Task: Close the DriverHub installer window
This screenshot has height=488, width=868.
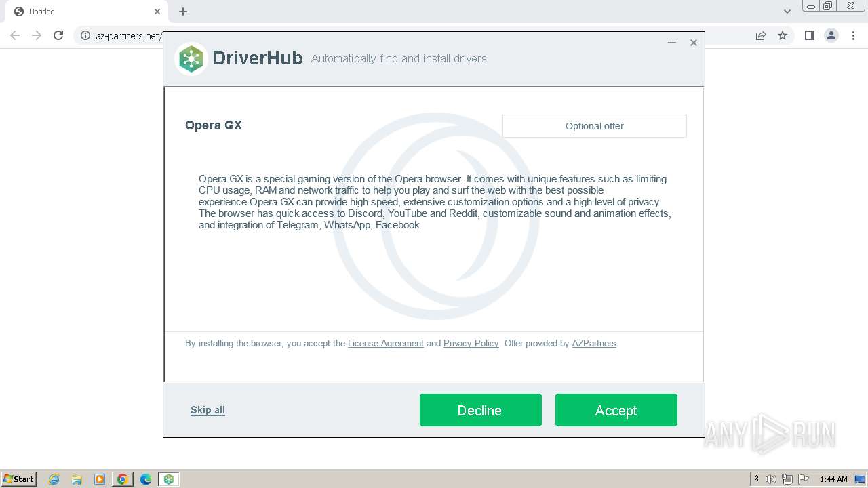Action: [694, 43]
